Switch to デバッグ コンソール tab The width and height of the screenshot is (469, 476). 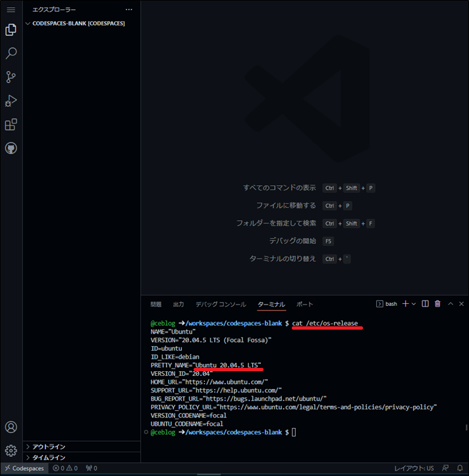pos(221,304)
